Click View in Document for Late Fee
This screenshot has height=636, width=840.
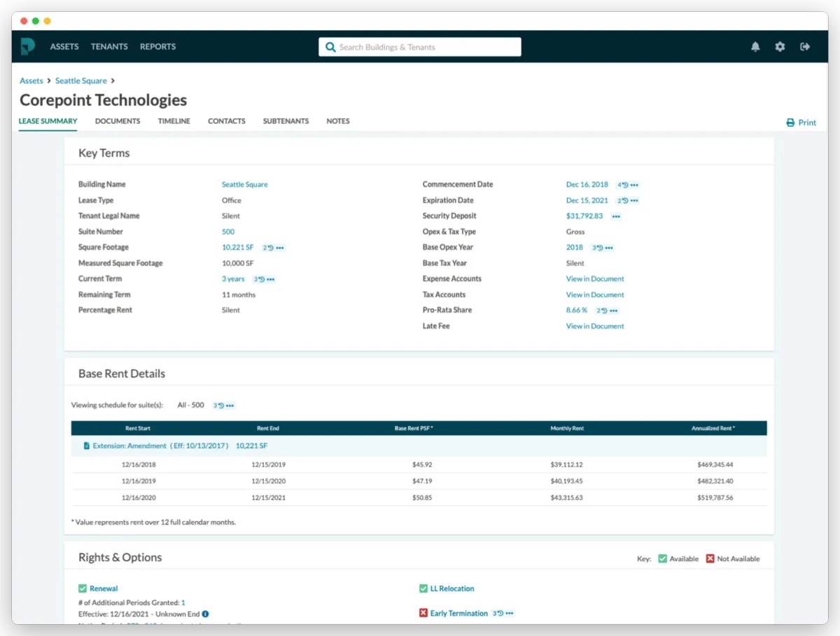tap(595, 326)
